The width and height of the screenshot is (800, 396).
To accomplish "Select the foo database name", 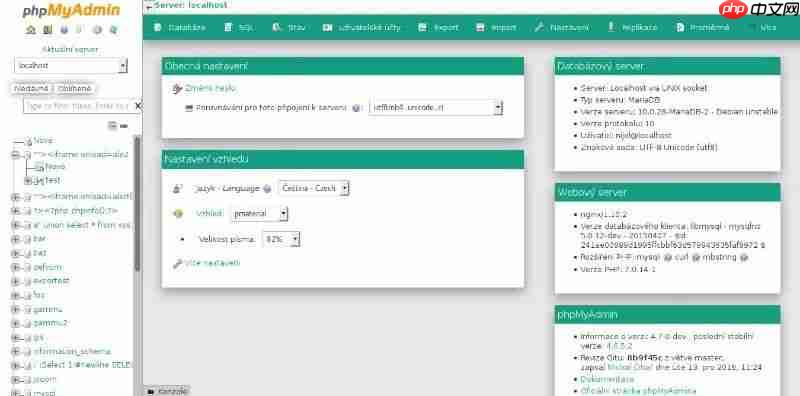I will click(39, 295).
